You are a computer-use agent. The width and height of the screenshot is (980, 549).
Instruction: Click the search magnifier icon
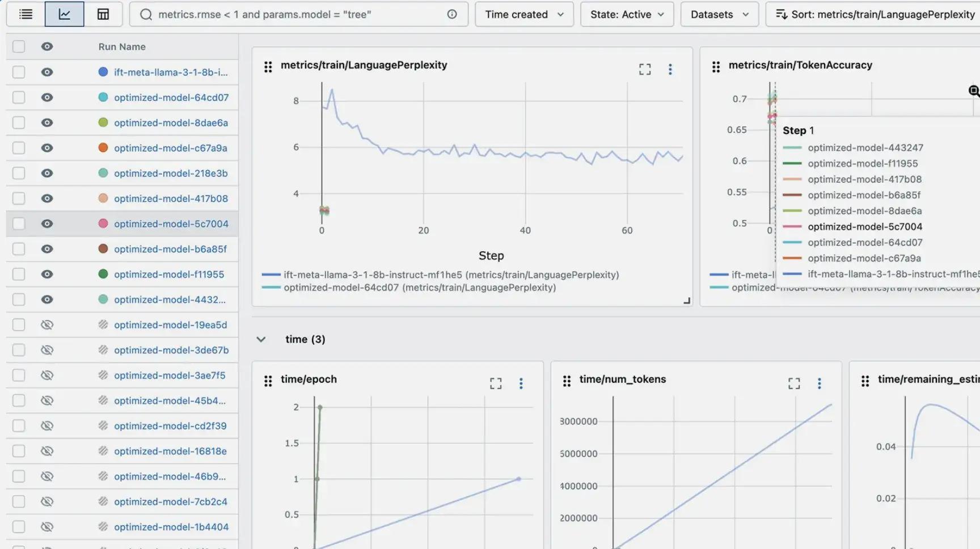tap(146, 14)
